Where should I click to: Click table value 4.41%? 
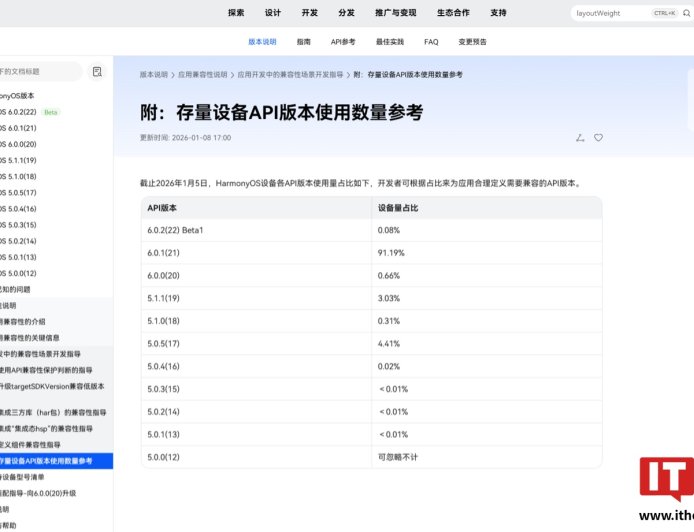[389, 343]
